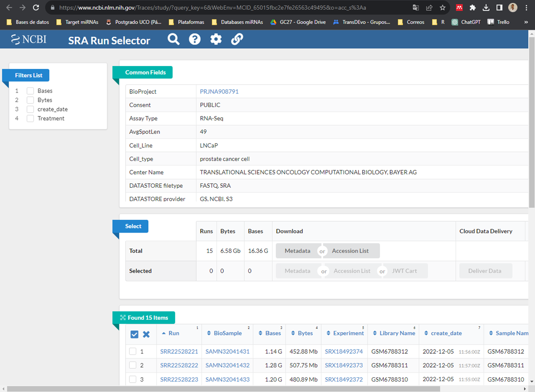Click the search magnifier icon in header
Viewport: 535px width, 392px height.
(x=174, y=40)
